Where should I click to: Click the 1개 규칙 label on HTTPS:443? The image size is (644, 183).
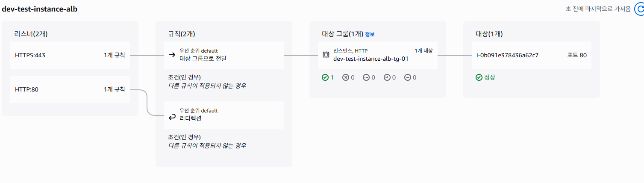114,55
